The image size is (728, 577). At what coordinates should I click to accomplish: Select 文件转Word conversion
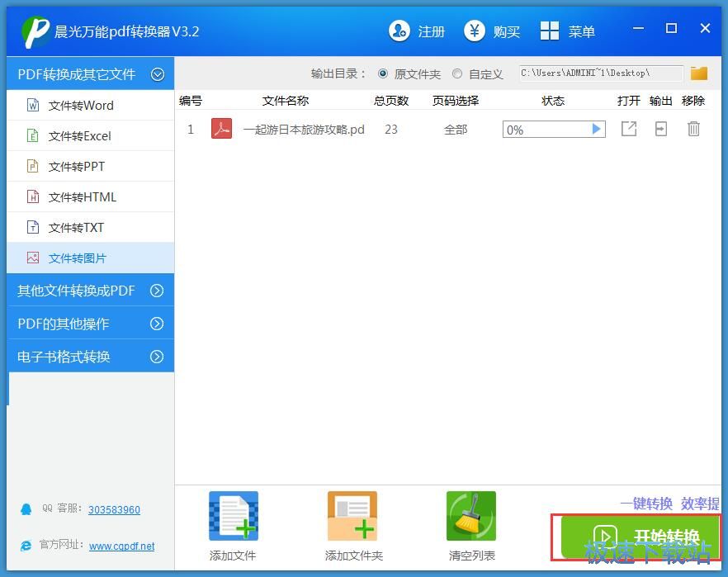point(91,106)
